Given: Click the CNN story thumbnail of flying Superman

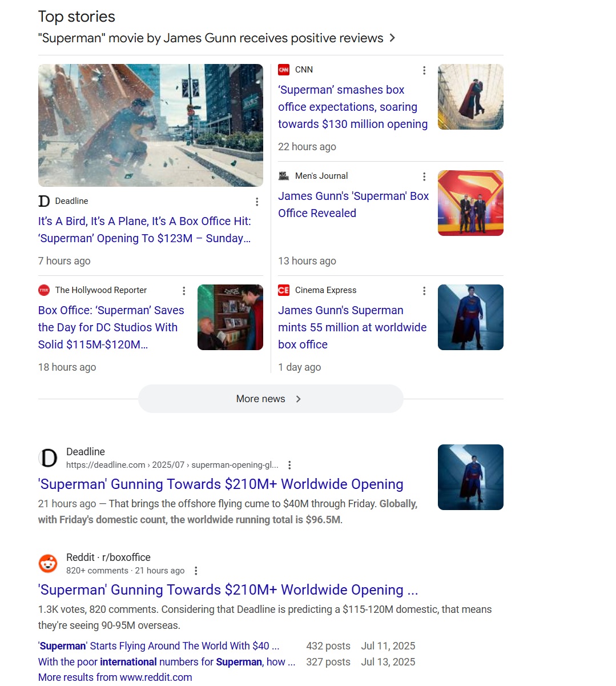Looking at the screenshot, I should [470, 97].
